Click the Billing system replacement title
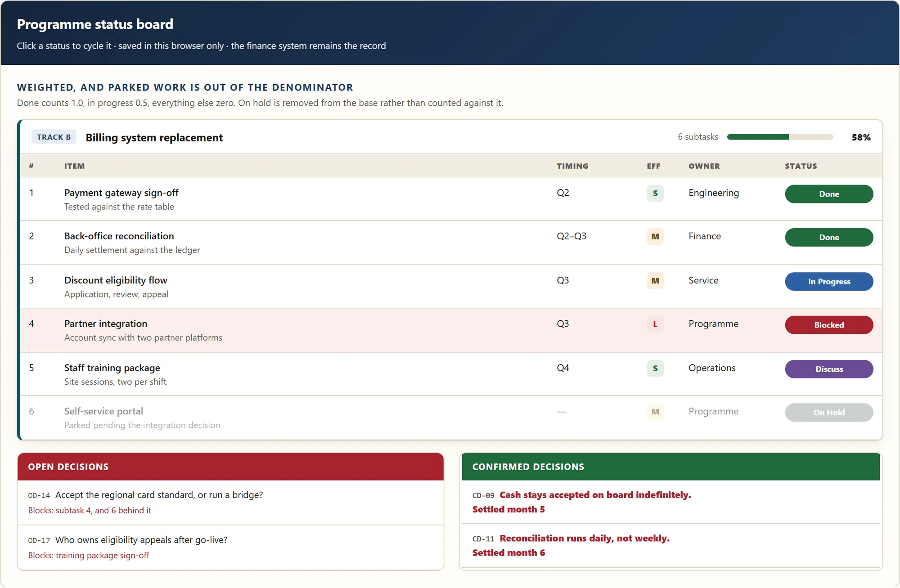900x588 pixels. (x=154, y=138)
